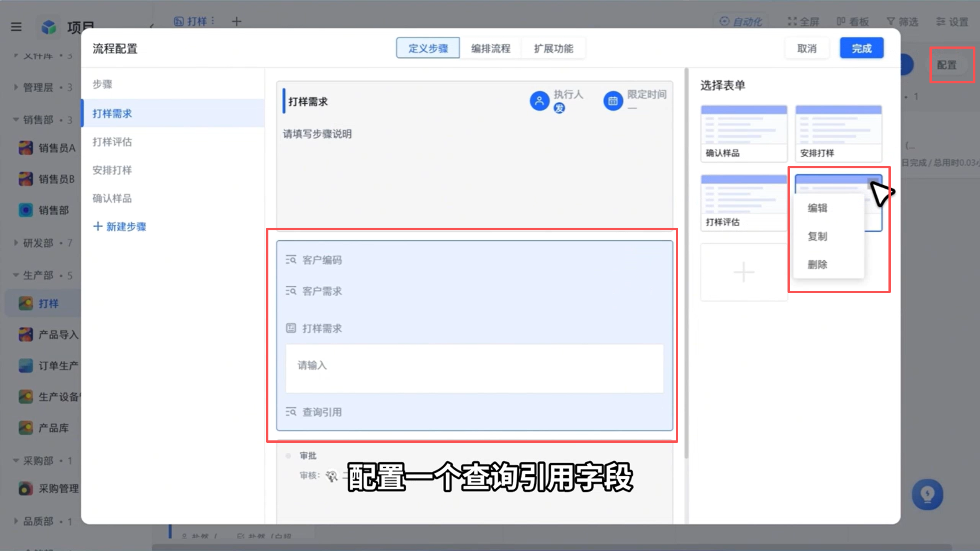
Task: Click the 完成 button
Action: click(862, 48)
